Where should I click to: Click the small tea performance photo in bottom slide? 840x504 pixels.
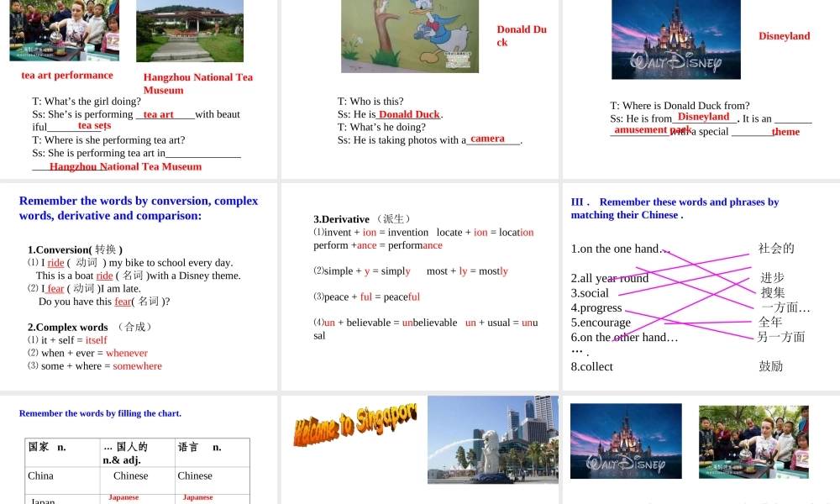[753, 442]
